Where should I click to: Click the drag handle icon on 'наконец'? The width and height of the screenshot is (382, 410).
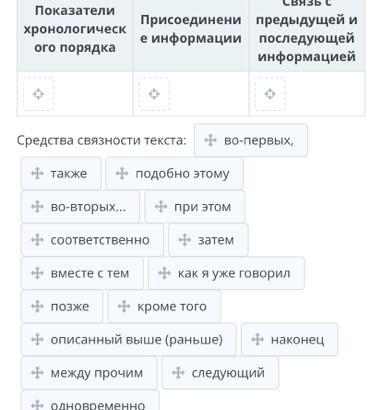(257, 340)
